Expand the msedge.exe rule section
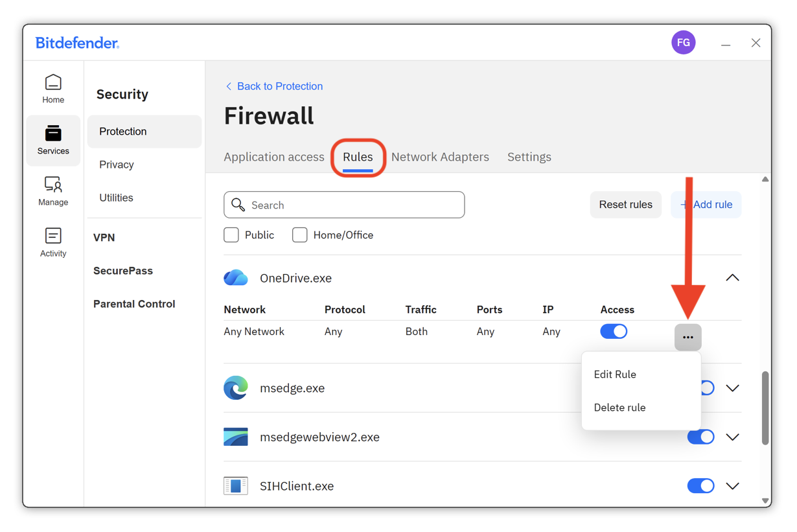The image size is (797, 532). pyautogui.click(x=732, y=388)
